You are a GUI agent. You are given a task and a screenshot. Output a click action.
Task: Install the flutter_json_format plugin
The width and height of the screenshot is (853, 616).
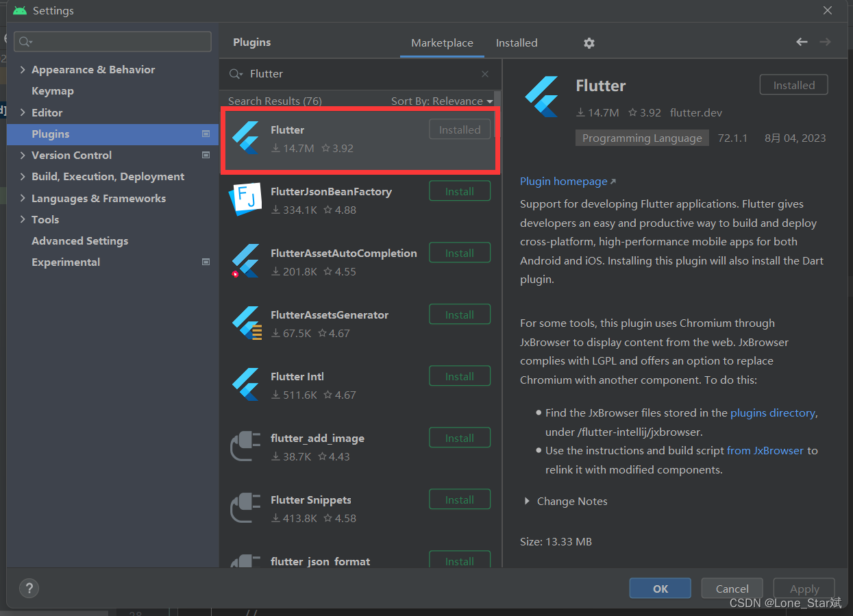(460, 560)
